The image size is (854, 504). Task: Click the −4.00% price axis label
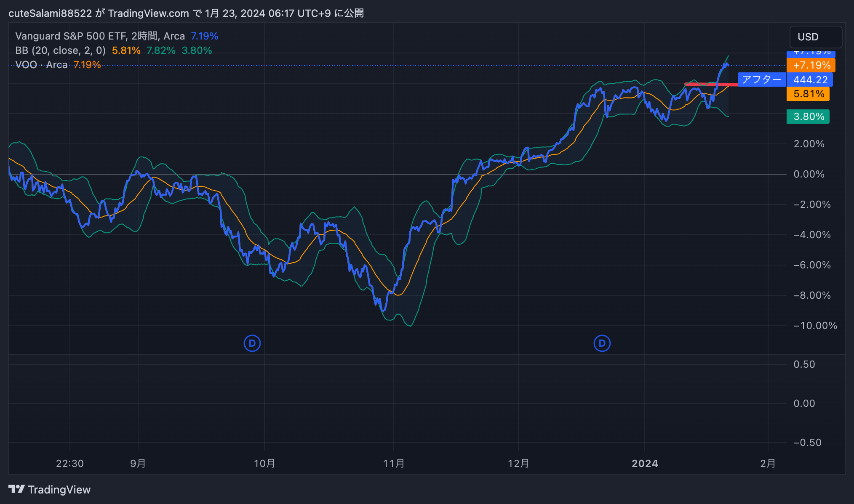point(812,235)
